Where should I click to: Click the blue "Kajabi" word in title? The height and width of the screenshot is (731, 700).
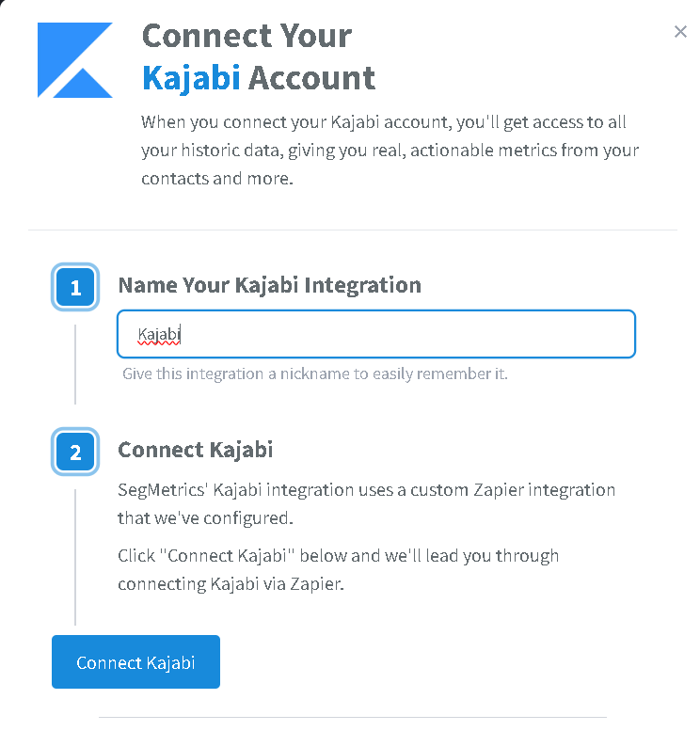(x=191, y=78)
